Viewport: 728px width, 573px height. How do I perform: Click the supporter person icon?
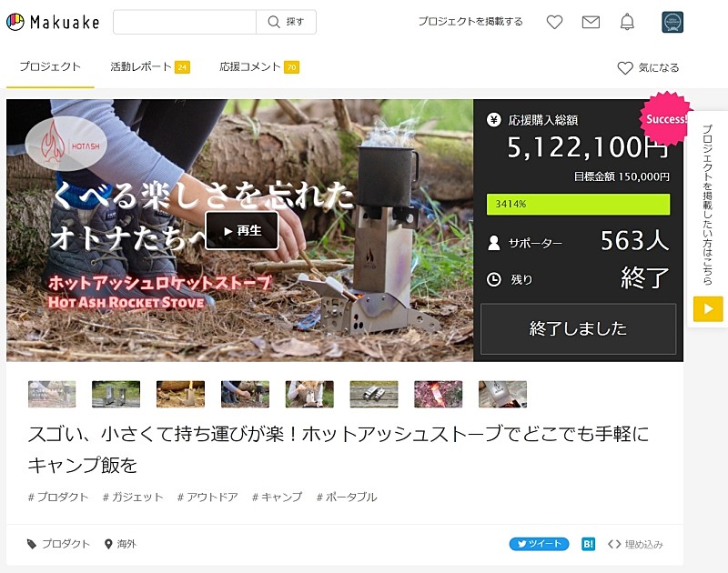[x=493, y=243]
